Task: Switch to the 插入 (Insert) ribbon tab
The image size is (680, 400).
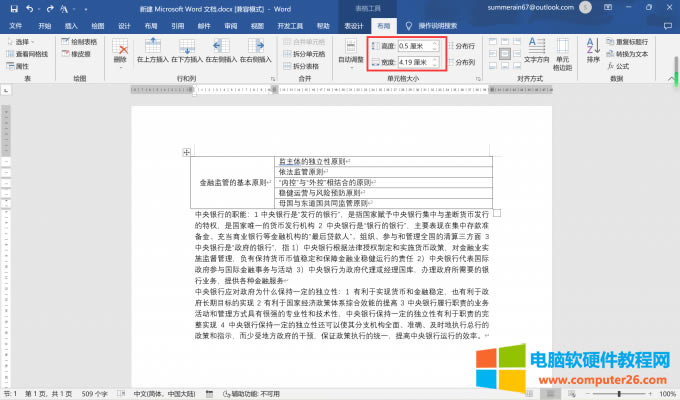Action: pyautogui.click(x=70, y=26)
